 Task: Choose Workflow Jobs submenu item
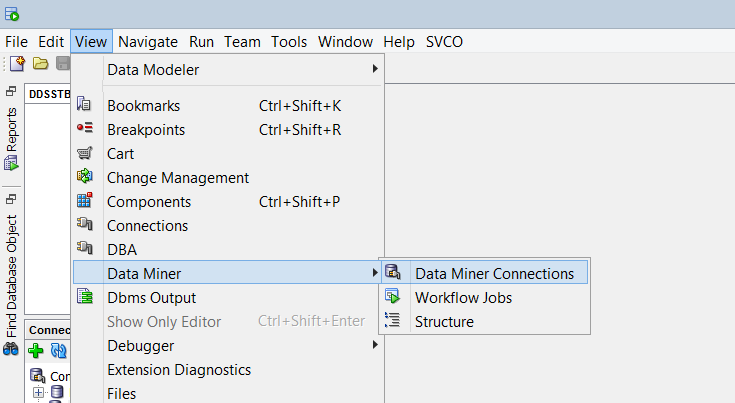[x=485, y=298]
